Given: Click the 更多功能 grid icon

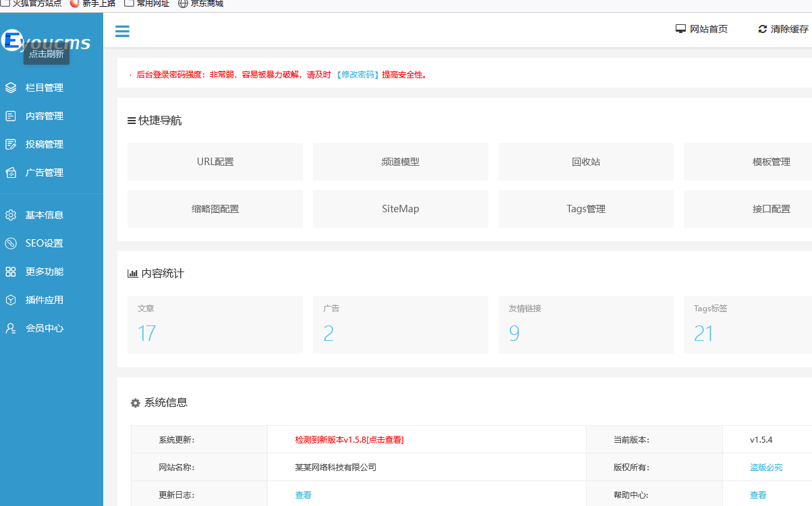Looking at the screenshot, I should [11, 272].
